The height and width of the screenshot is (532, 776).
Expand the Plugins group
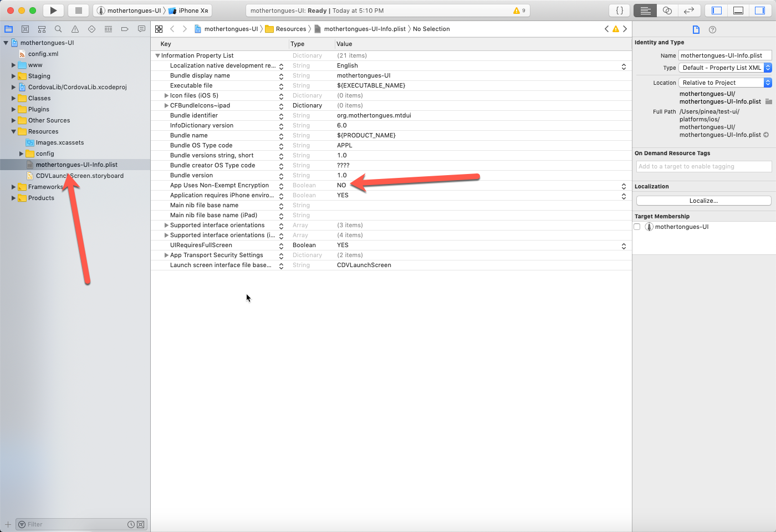[x=14, y=109]
